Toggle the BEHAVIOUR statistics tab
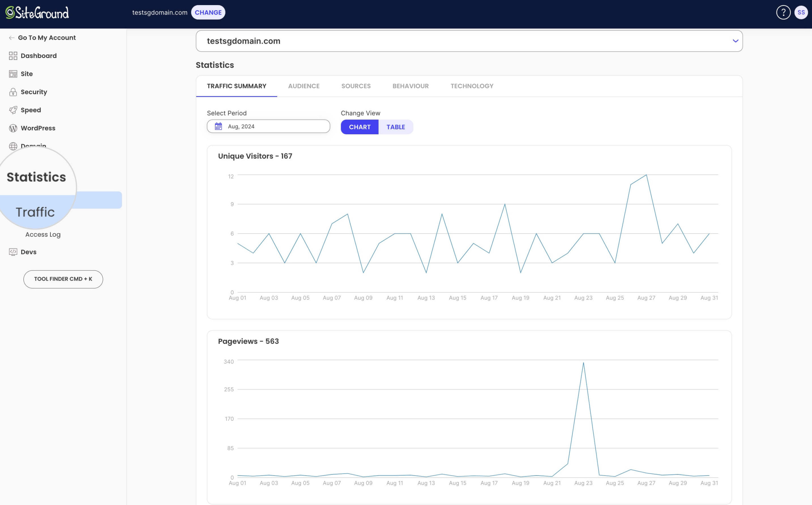 (x=411, y=86)
